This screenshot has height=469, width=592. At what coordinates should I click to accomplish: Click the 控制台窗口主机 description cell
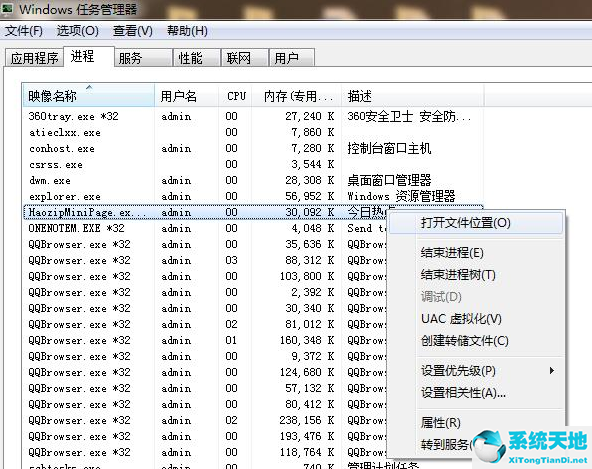tap(389, 148)
